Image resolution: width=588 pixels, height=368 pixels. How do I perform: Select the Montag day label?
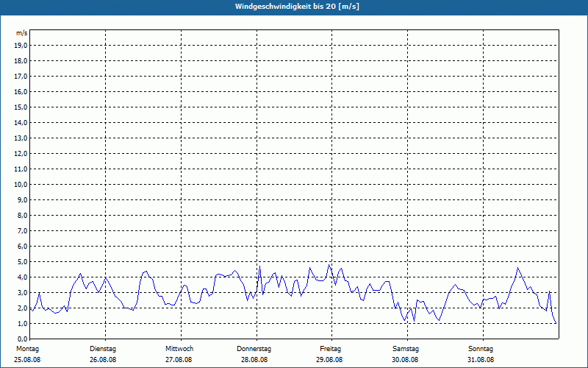[27, 349]
